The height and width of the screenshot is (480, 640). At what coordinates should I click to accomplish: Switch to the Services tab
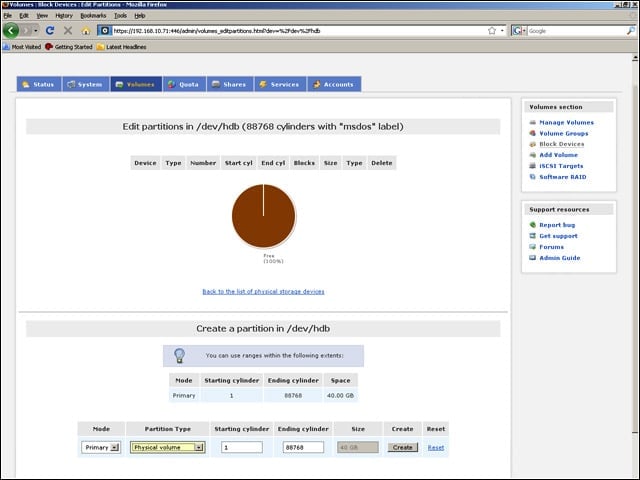[x=280, y=84]
